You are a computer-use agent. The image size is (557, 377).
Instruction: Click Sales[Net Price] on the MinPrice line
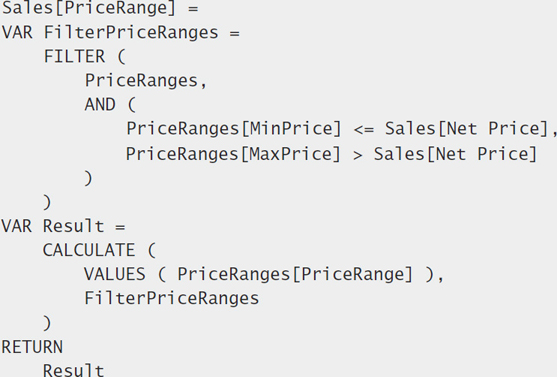[467, 129]
